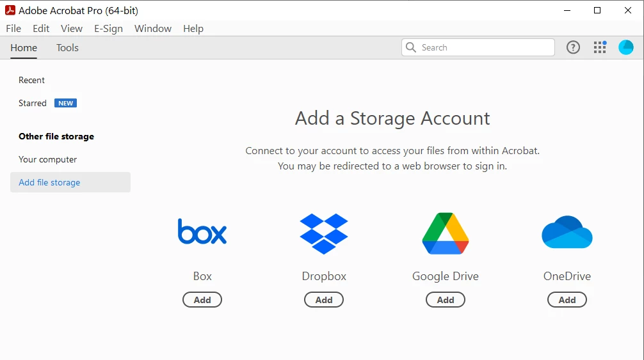Screen dimensions: 644x360
Task: Select Recent in the sidebar
Action: tap(31, 80)
